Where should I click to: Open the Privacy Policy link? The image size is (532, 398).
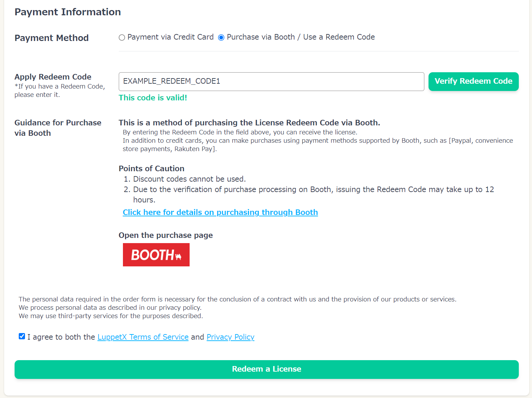(x=230, y=337)
